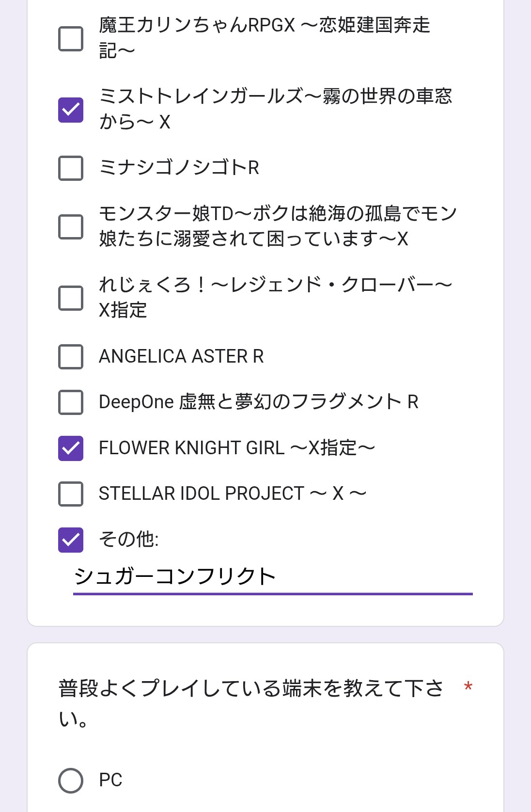Image resolution: width=531 pixels, height=812 pixels.
Task: Click the ANGELICA ASTER R label text
Action: tap(181, 356)
